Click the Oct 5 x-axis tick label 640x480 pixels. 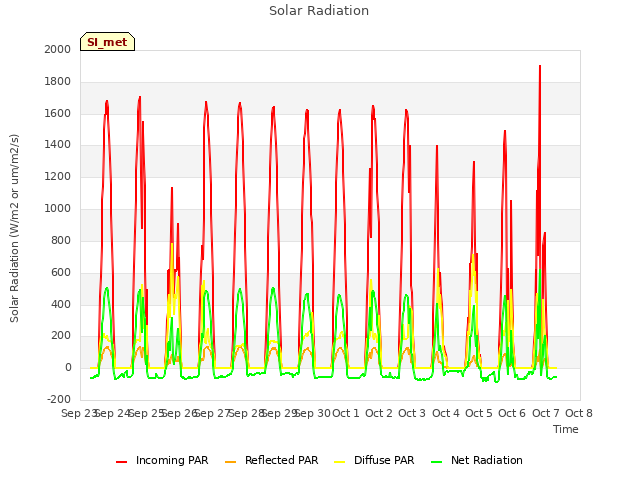click(x=479, y=413)
